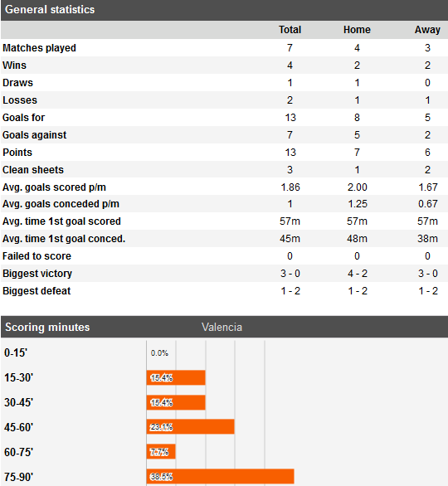This screenshot has width=448, height=486.
Task: Click the Biggest victory total score 3 - 0
Action: coord(290,274)
